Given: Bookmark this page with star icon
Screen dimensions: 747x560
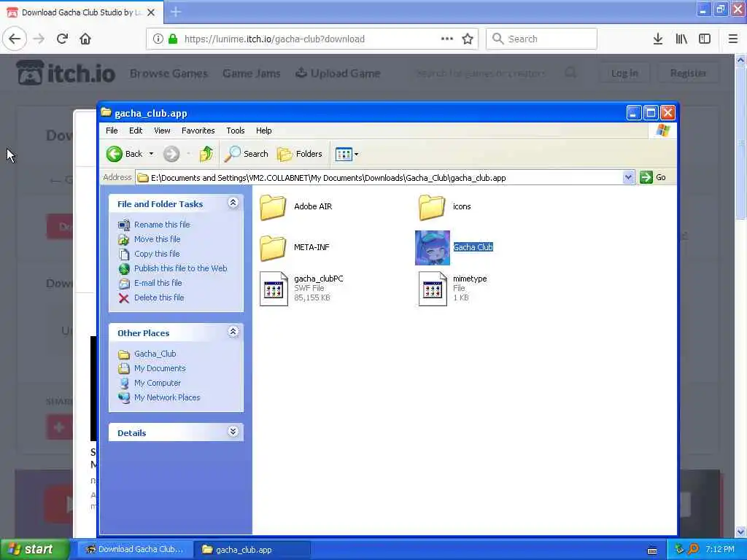Looking at the screenshot, I should [468, 39].
